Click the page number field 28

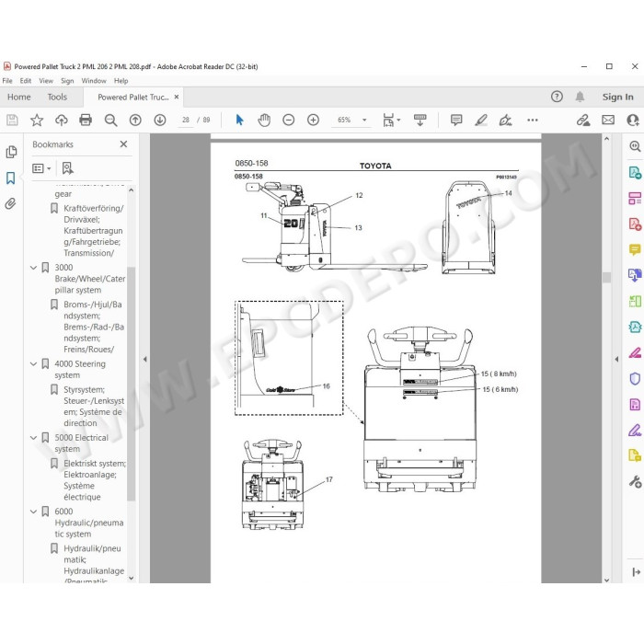(186, 120)
